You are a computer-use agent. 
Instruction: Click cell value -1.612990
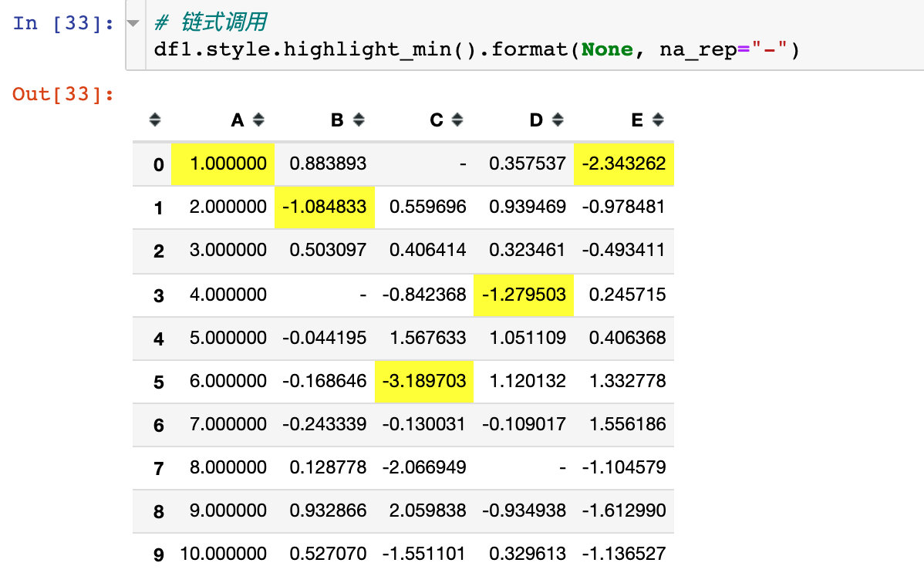(x=623, y=510)
